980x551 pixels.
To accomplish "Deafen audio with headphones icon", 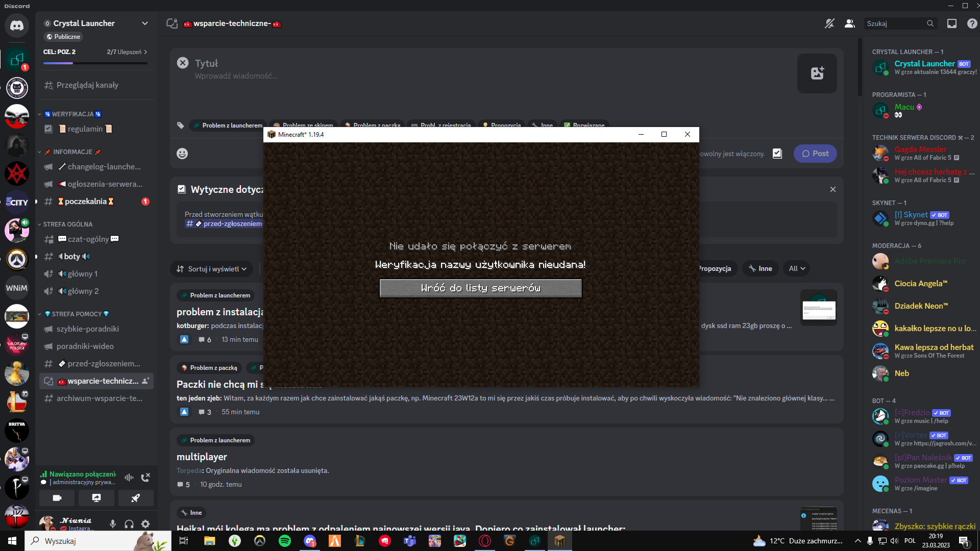I will tap(129, 524).
